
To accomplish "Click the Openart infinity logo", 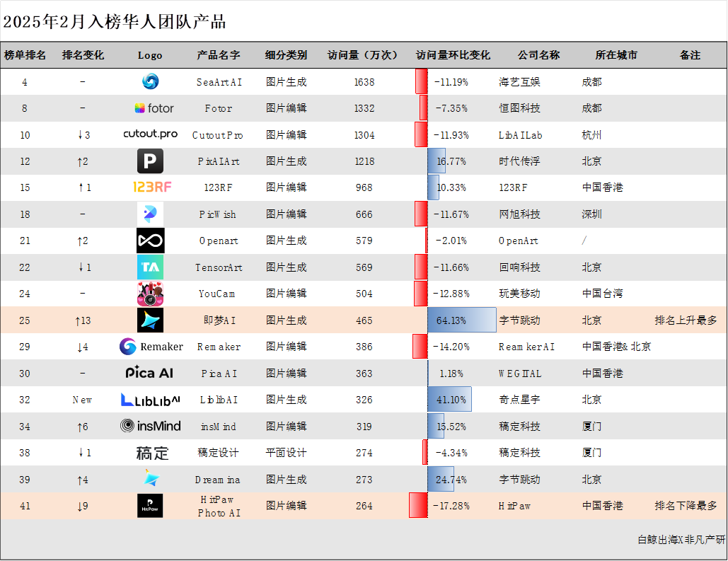I will point(150,241).
